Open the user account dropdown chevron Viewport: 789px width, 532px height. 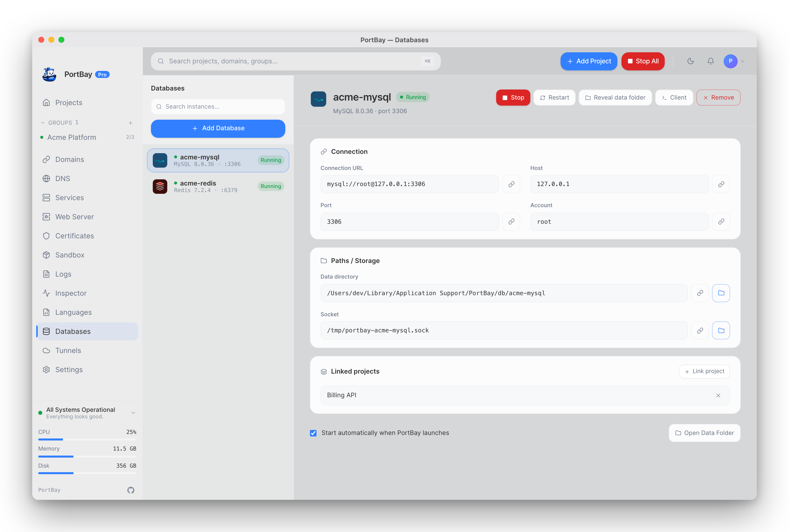click(x=742, y=61)
